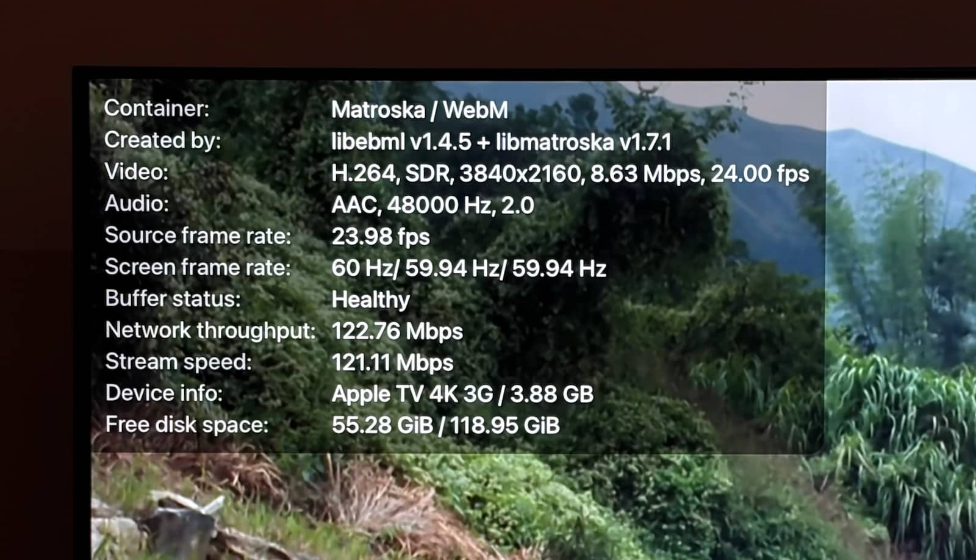Viewport: 976px width, 560px height.
Task: Click the Screen frame rate label
Action: pyautogui.click(x=198, y=267)
